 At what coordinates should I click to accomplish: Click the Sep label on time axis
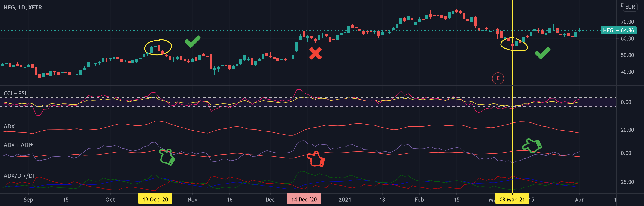click(28, 200)
